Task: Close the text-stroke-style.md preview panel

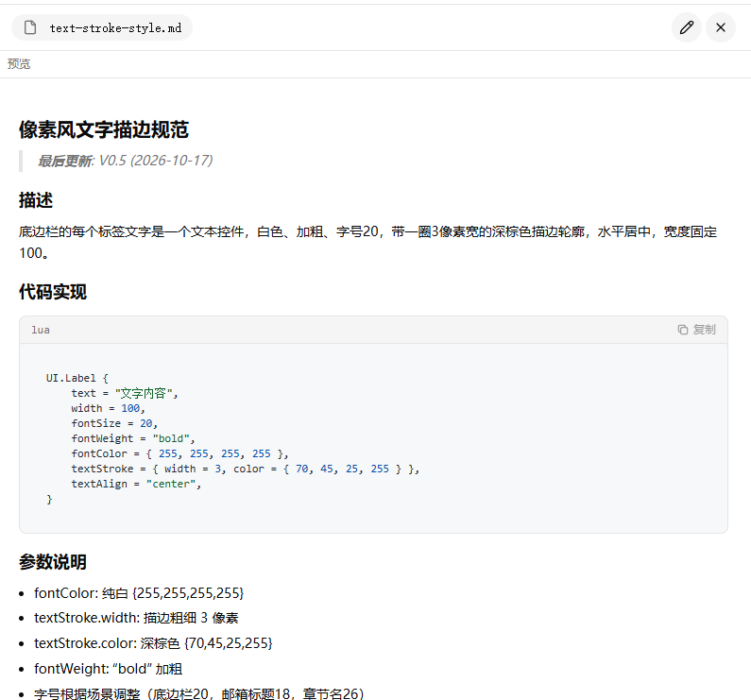Action: (x=721, y=27)
